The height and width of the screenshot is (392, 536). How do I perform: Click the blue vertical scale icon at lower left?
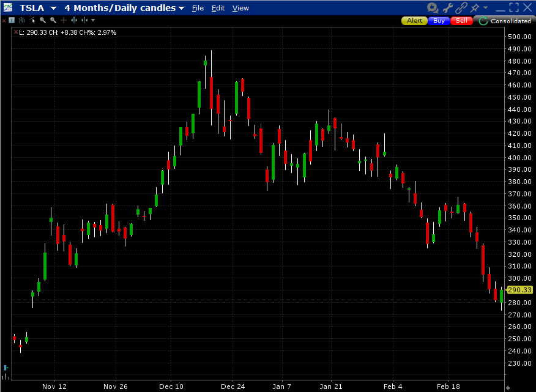tap(6, 368)
